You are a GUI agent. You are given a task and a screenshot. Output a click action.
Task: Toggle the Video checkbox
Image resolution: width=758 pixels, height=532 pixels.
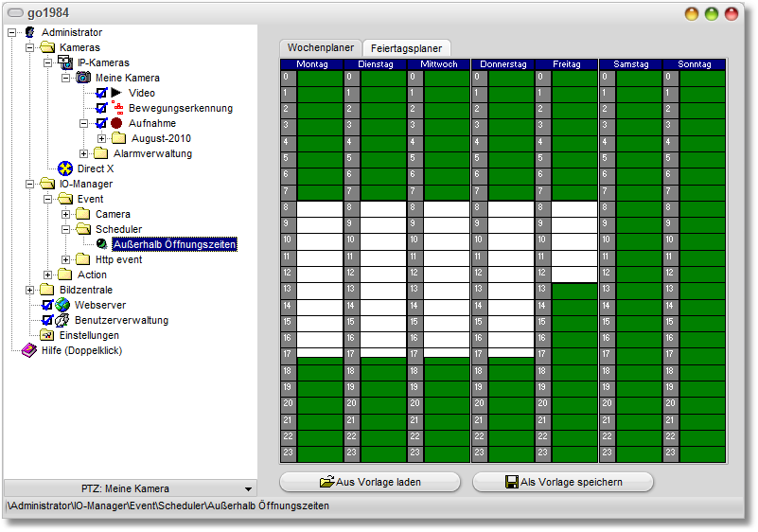(x=101, y=93)
